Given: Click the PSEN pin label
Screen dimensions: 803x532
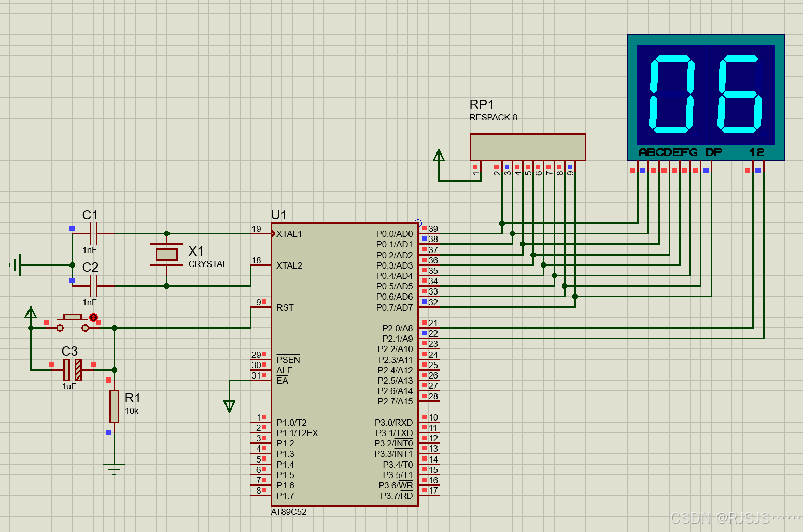Looking at the screenshot, I should pyautogui.click(x=288, y=360).
